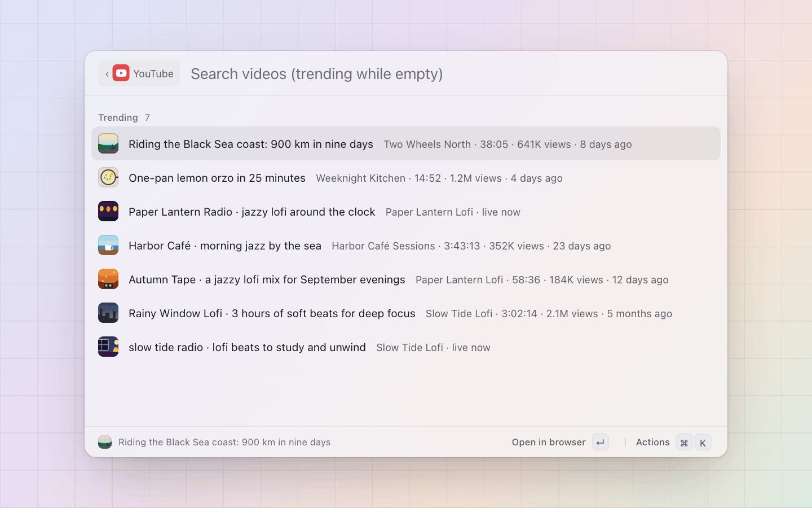Click the footer thumbnail of selected video
Viewport: 812px width, 508px height.
pyautogui.click(x=105, y=442)
